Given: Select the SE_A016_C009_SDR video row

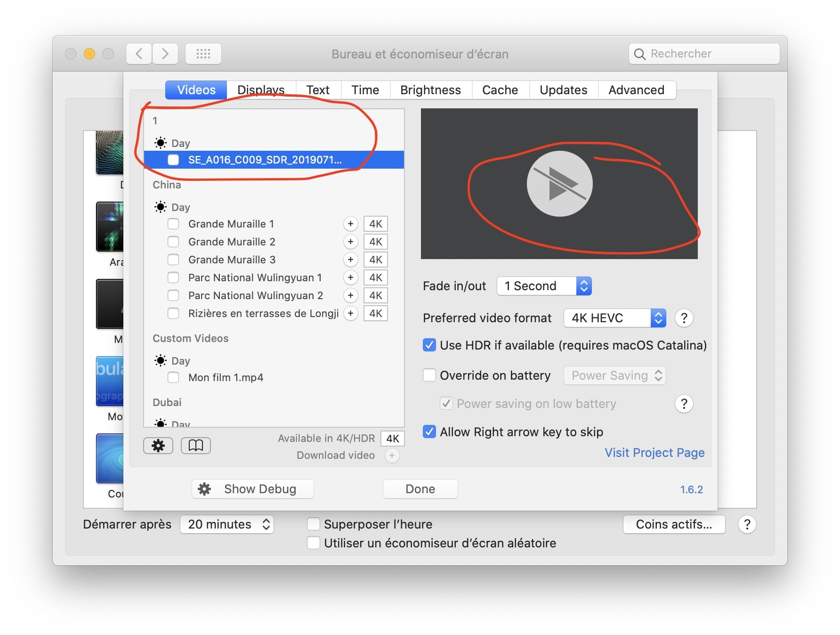Looking at the screenshot, I should pos(274,160).
